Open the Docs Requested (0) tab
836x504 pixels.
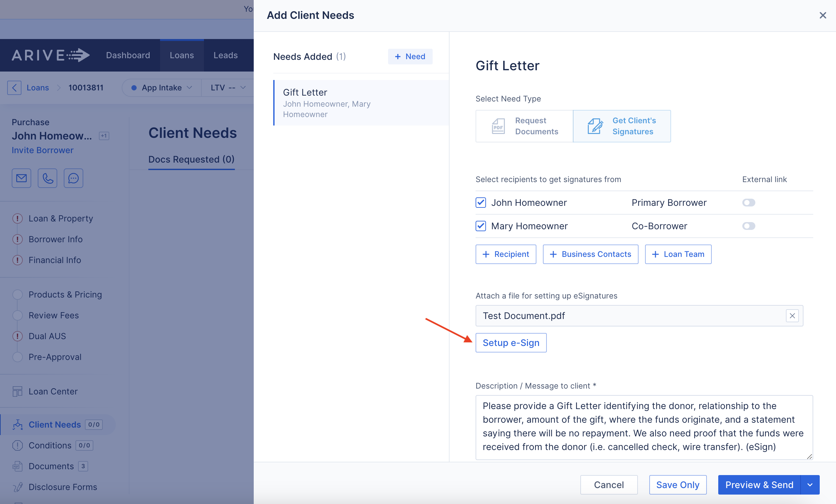191,159
